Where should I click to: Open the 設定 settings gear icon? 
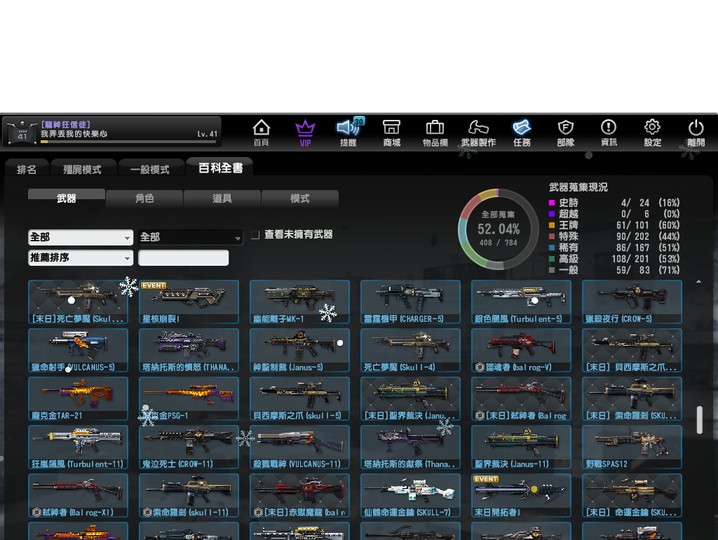652,132
